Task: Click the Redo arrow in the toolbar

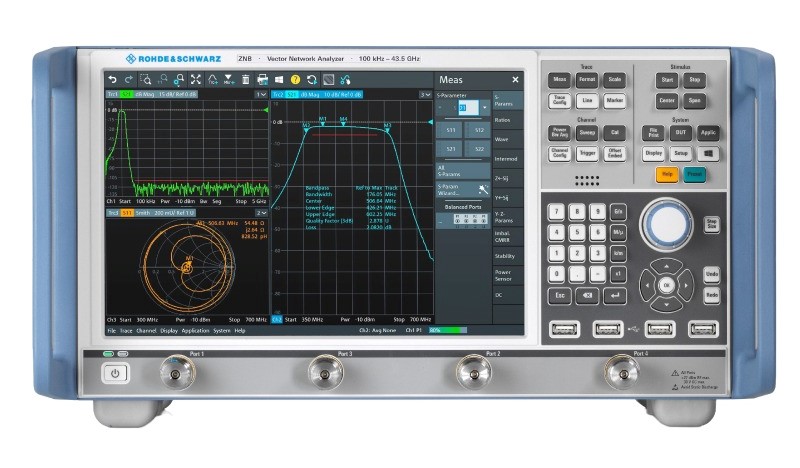Action: (129, 79)
